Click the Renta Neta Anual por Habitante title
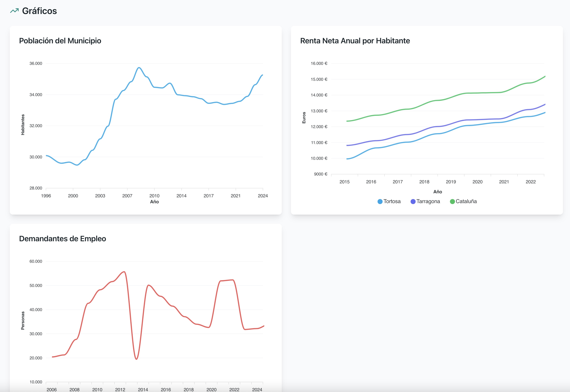This screenshot has height=392, width=570. point(355,41)
